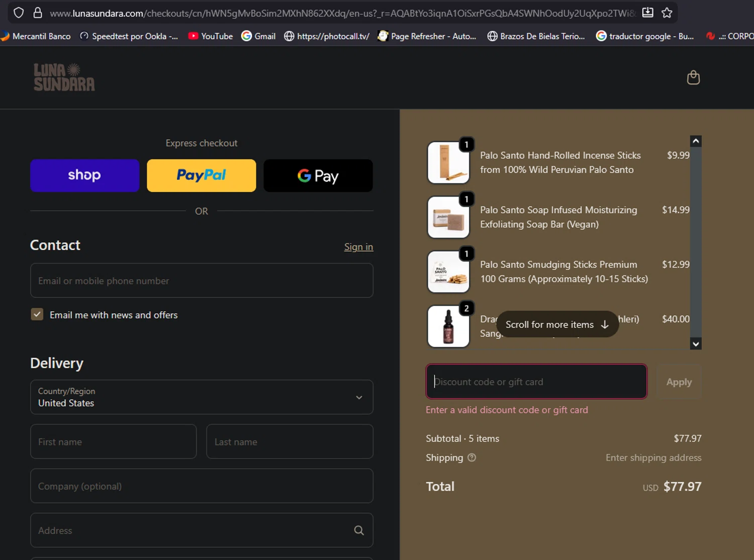Click the Palo Santo Incense Sticks thumbnail
Screen dimensions: 754x560
tap(448, 162)
